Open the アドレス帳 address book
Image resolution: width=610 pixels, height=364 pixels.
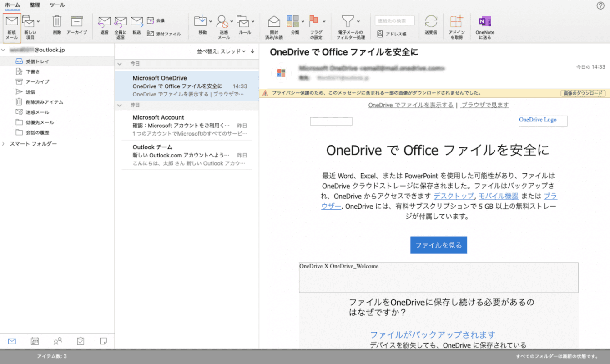392,34
